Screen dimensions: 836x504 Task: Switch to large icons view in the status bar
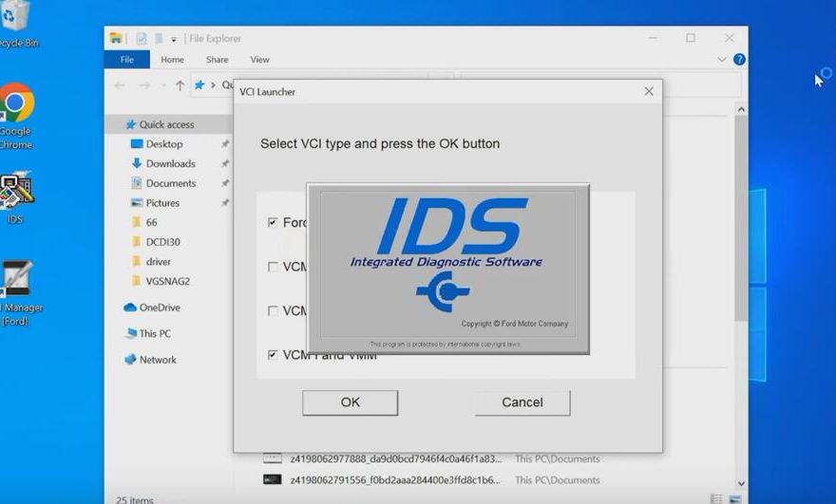click(735, 499)
